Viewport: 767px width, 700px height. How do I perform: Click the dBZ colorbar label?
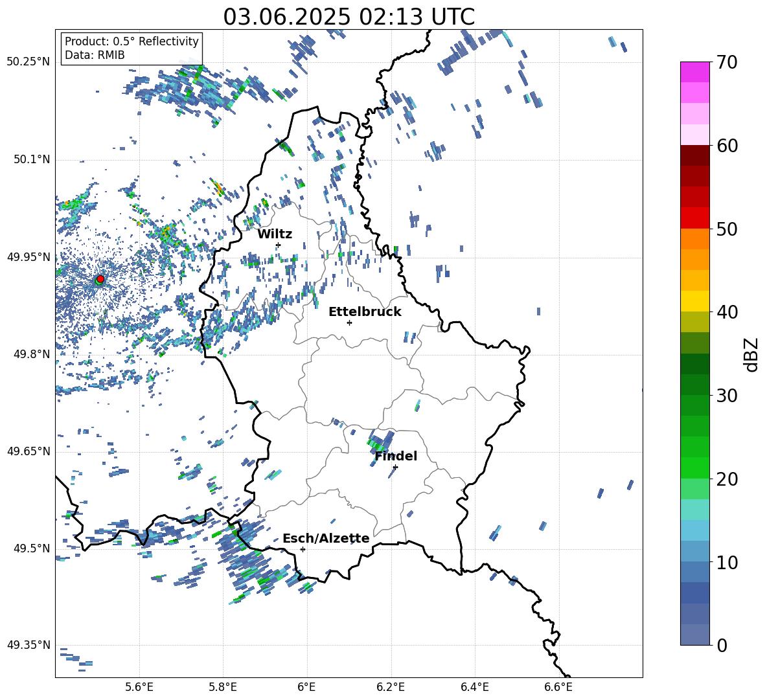[752, 354]
